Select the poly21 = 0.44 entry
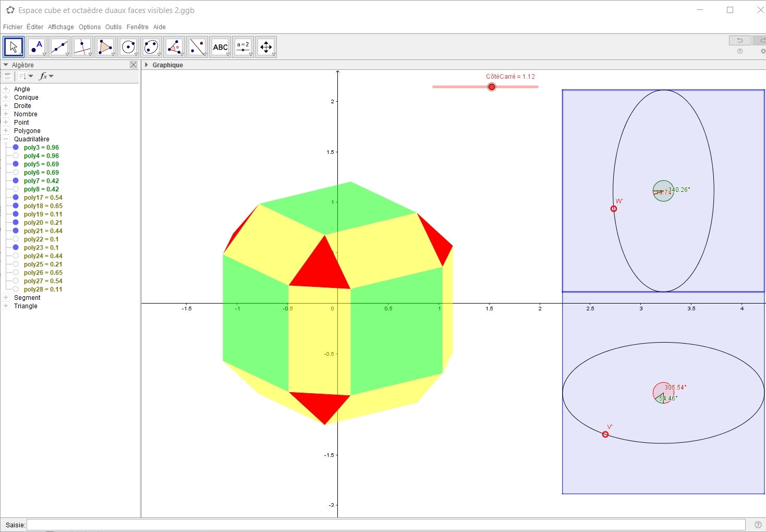The image size is (766, 532). (x=43, y=231)
